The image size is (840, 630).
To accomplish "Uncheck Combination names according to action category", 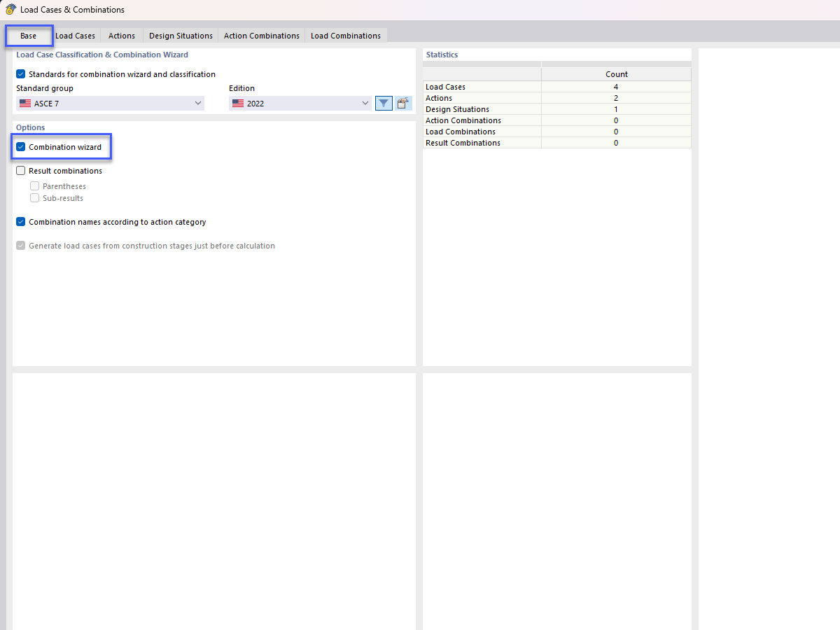I will (20, 221).
